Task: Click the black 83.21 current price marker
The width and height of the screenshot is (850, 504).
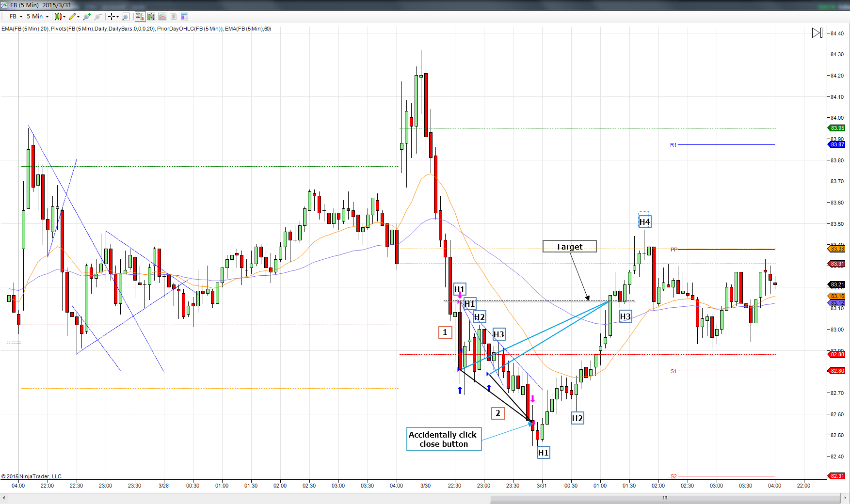Action: tap(837, 284)
